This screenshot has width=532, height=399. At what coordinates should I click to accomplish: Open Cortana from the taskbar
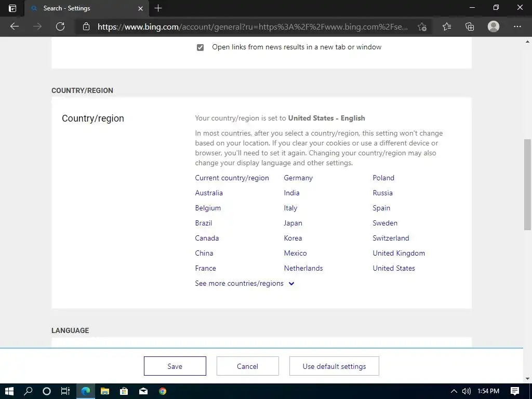coord(47,391)
